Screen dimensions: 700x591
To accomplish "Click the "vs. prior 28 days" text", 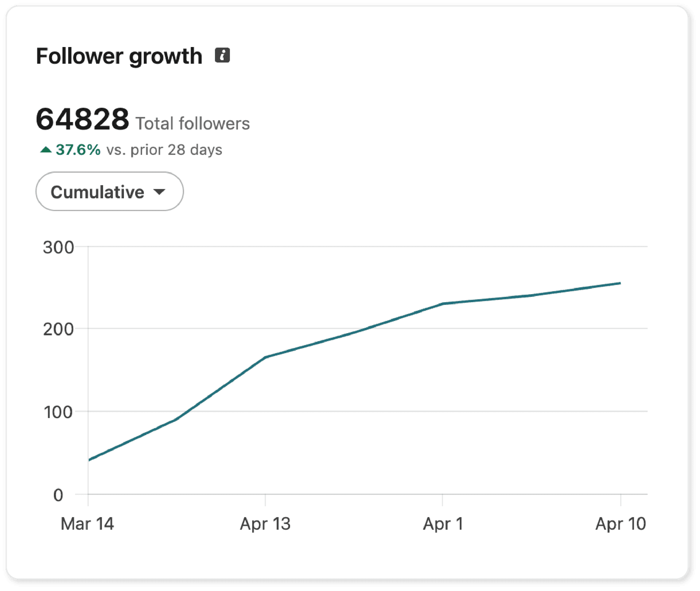I will tap(164, 150).
